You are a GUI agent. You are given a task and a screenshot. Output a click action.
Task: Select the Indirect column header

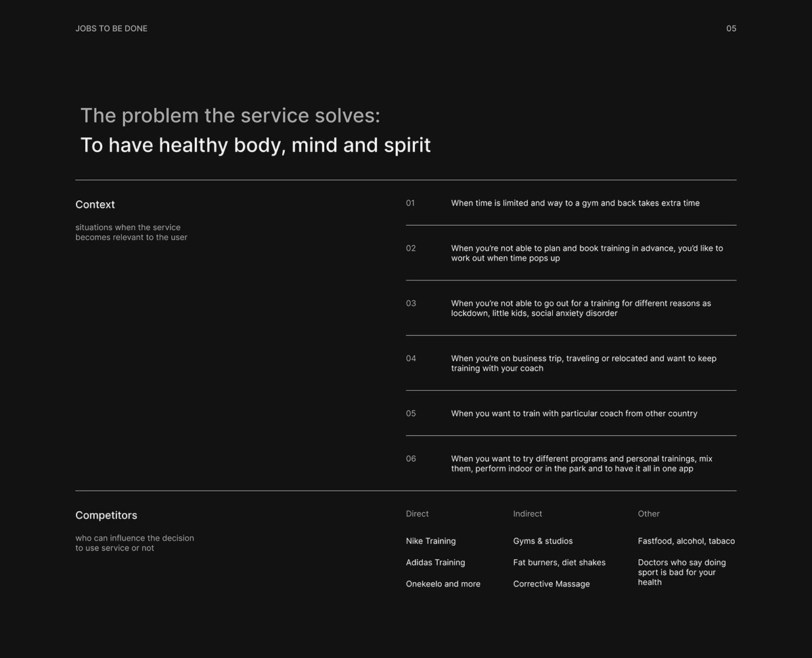coord(528,514)
